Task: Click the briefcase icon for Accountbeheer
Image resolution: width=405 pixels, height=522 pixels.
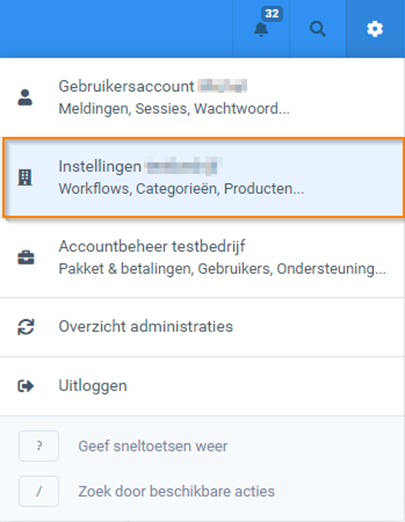Action: click(x=26, y=257)
